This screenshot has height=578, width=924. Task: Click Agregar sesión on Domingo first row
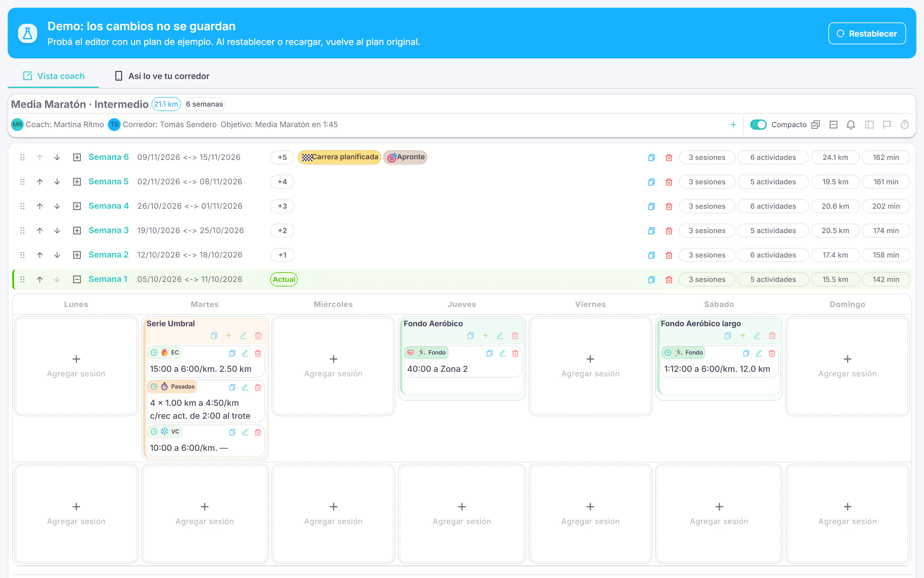click(847, 366)
